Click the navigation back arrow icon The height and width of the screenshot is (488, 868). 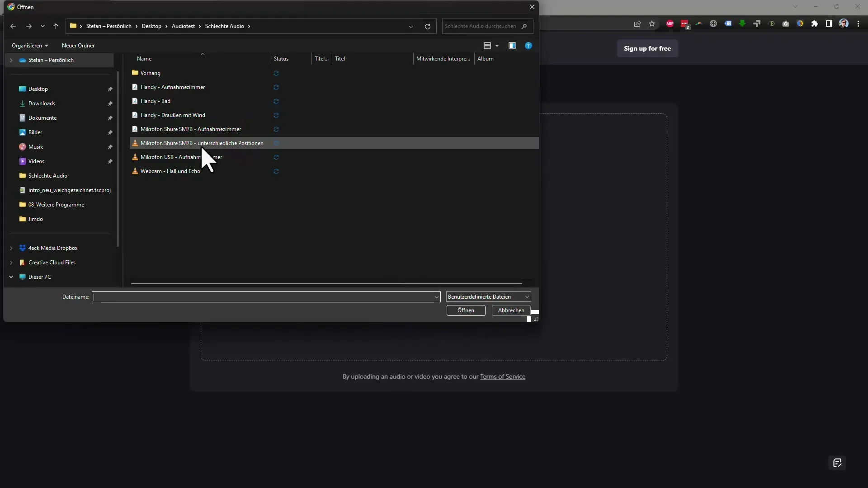click(13, 26)
